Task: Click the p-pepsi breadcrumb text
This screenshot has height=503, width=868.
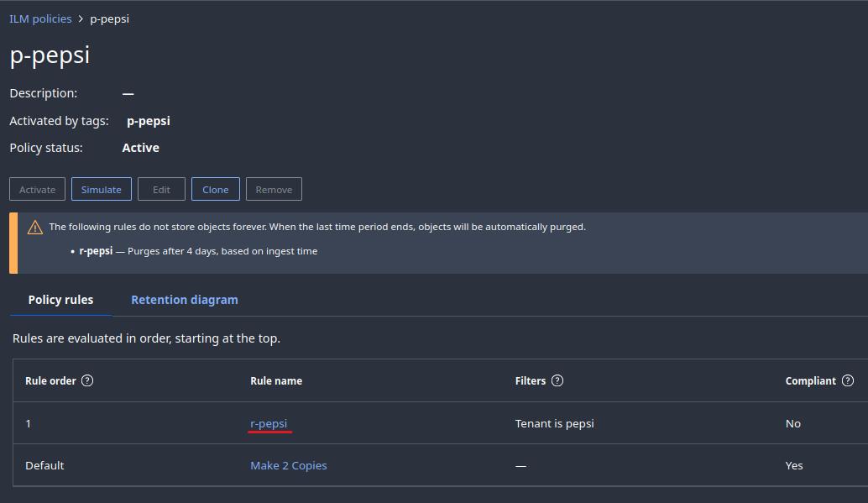Action: coord(110,18)
